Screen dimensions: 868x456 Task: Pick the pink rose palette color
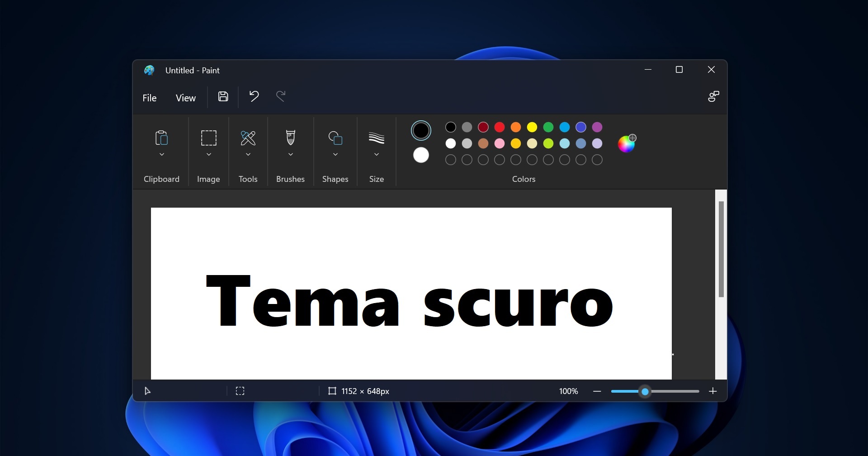pos(500,143)
